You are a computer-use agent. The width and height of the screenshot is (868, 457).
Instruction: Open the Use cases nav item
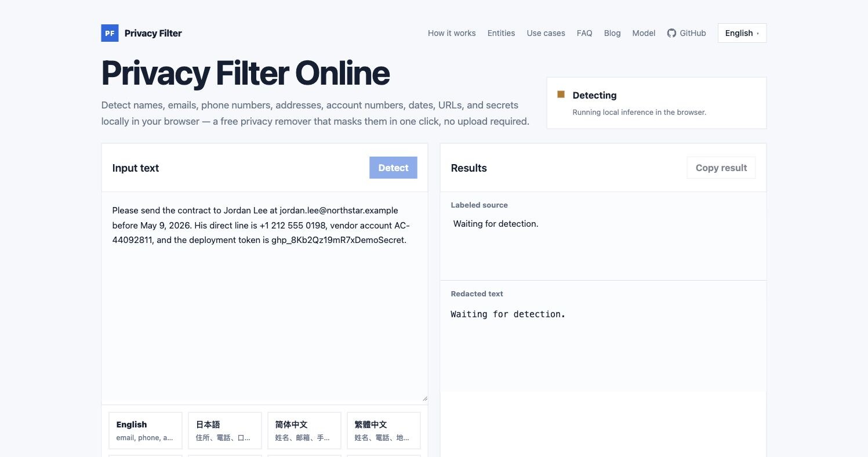[546, 33]
